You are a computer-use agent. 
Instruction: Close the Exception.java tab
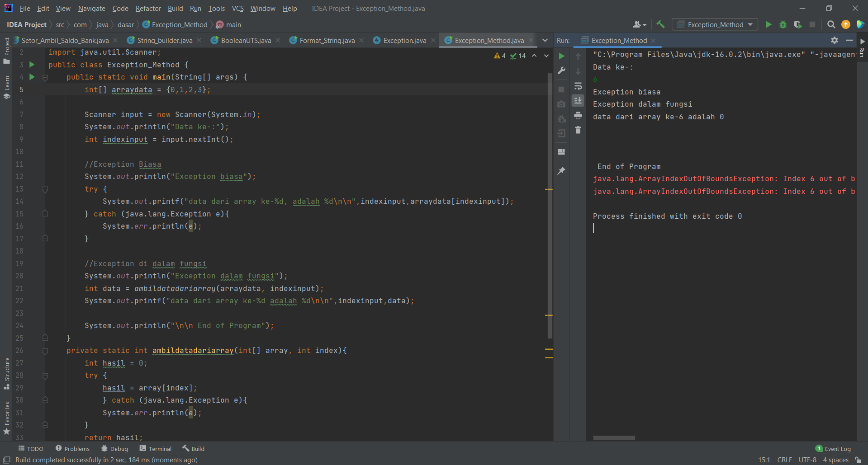click(x=433, y=40)
